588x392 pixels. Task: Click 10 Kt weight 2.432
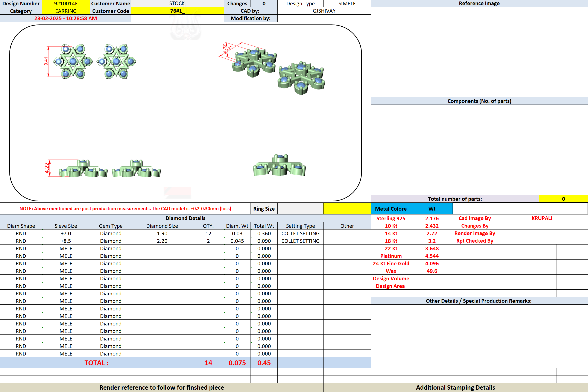432,226
